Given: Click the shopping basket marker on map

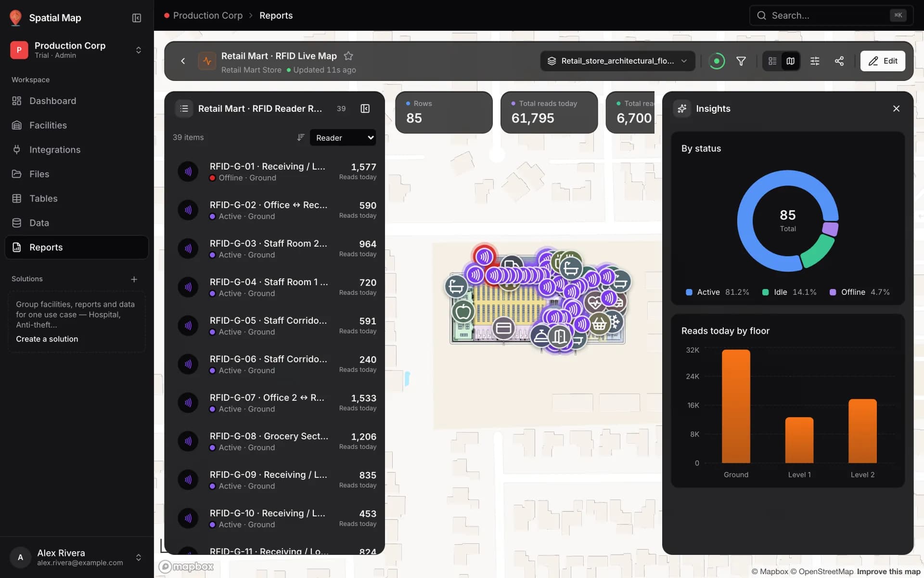Looking at the screenshot, I should pyautogui.click(x=599, y=324).
